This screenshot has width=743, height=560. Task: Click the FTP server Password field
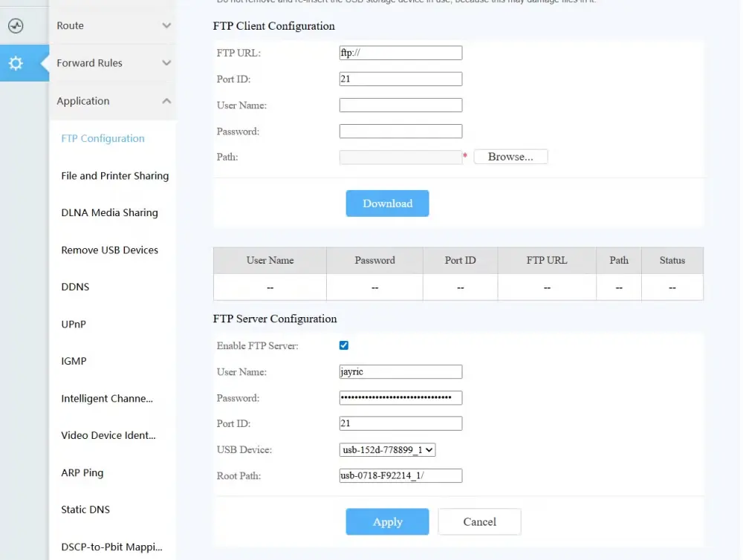400,398
